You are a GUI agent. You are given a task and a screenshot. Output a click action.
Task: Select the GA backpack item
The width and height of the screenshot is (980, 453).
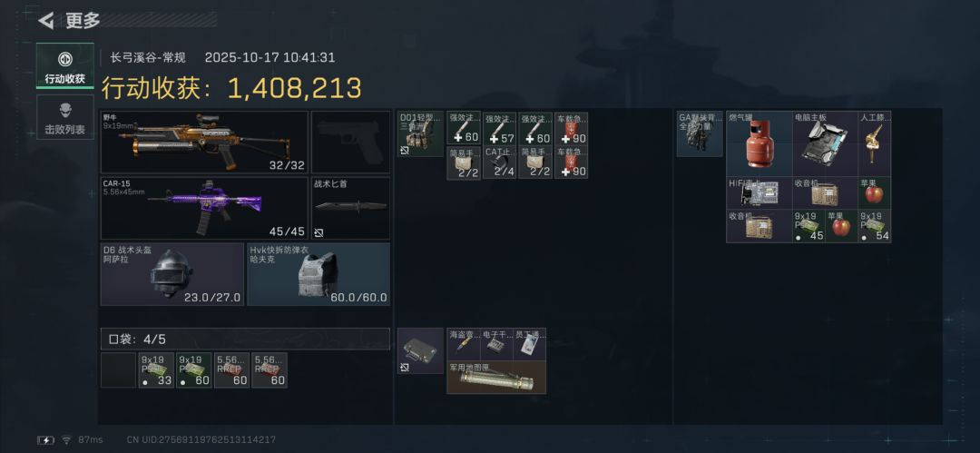coord(700,133)
